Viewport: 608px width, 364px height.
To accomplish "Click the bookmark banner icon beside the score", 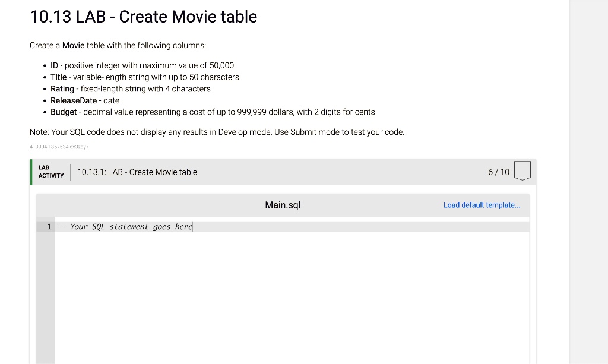I will pyautogui.click(x=522, y=172).
